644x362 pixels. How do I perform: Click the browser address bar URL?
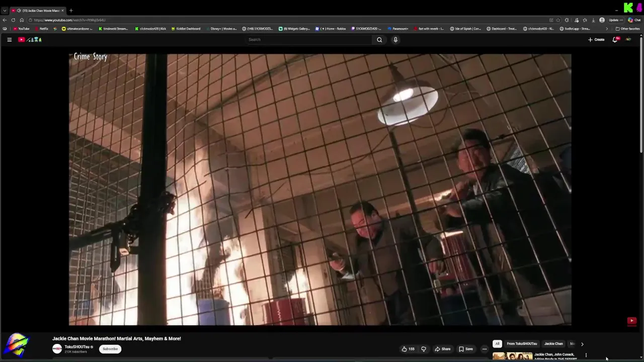(69, 20)
